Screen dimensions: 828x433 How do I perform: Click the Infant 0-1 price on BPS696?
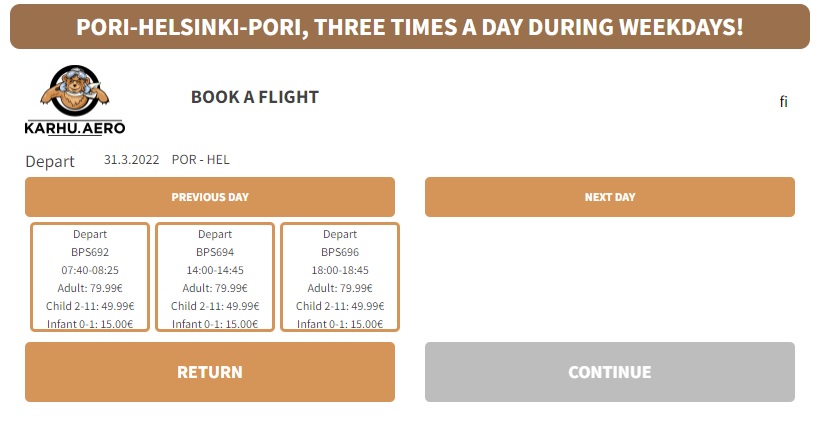click(340, 324)
